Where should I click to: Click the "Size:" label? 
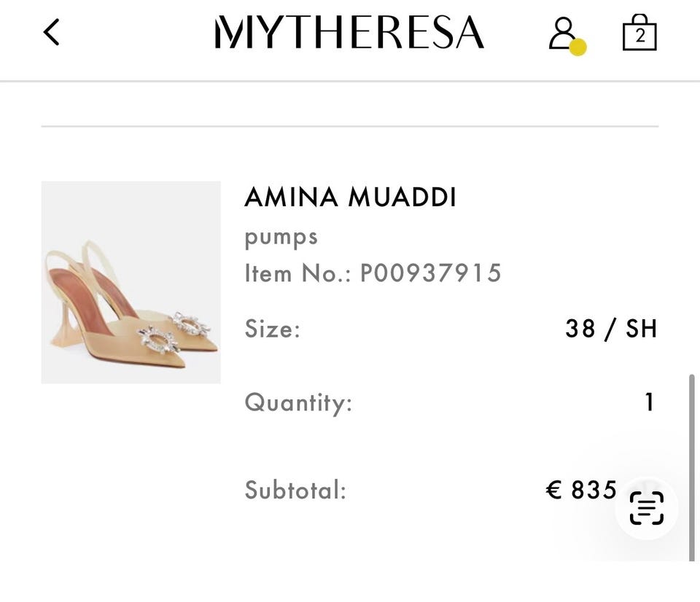(272, 329)
